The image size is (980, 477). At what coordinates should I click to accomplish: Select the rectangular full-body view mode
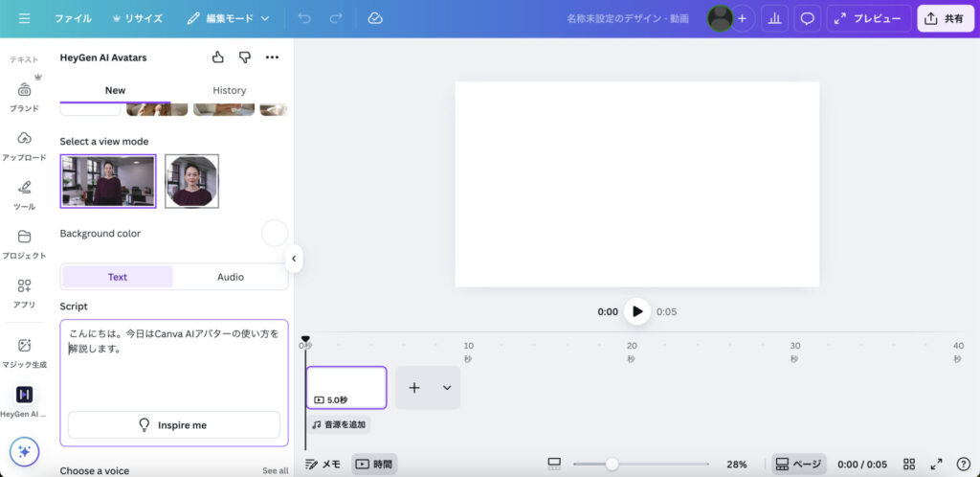point(108,181)
